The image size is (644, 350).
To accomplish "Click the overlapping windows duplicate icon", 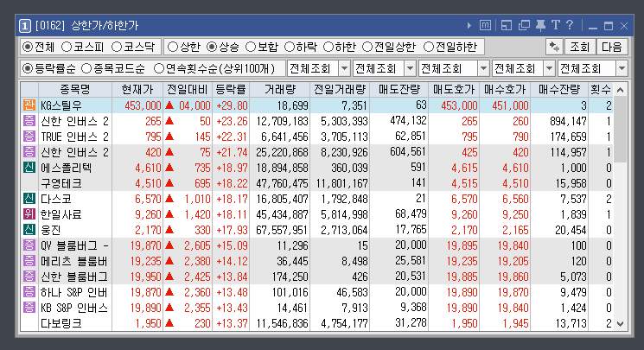I will click(524, 25).
